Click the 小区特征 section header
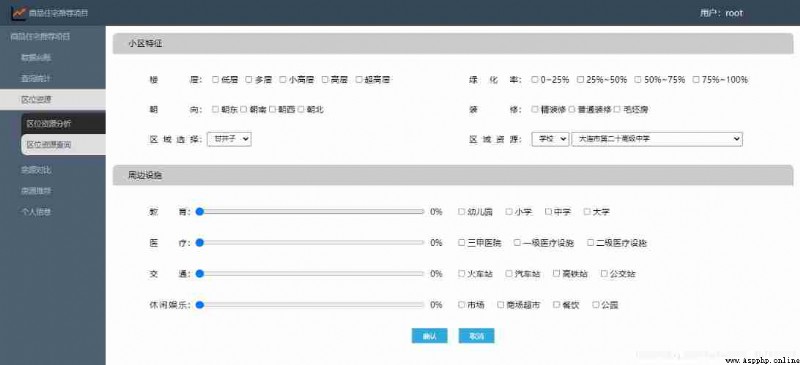Image resolution: width=800 pixels, height=365 pixels. tap(453, 44)
